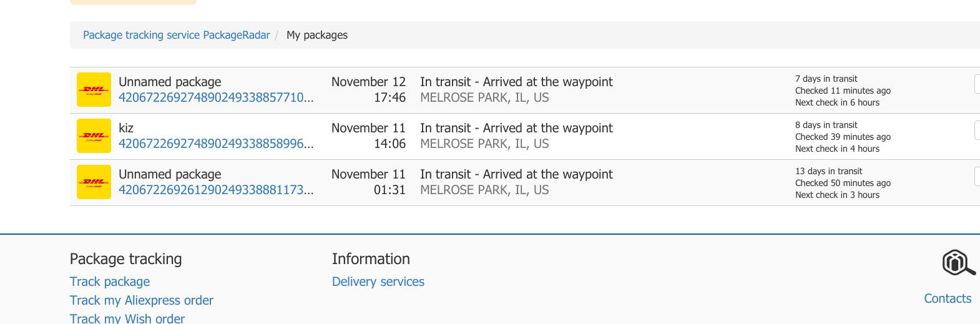This screenshot has height=324, width=980.
Task: Open the breadcrumb link Package tracking service PackageRadar
Action: pos(177,35)
